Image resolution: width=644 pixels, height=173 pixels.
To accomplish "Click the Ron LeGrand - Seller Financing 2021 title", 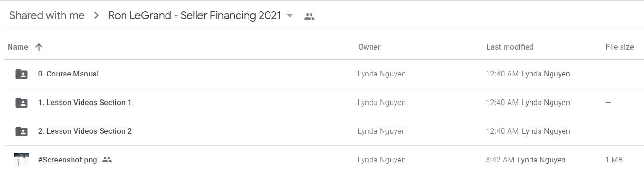I will [x=195, y=16].
